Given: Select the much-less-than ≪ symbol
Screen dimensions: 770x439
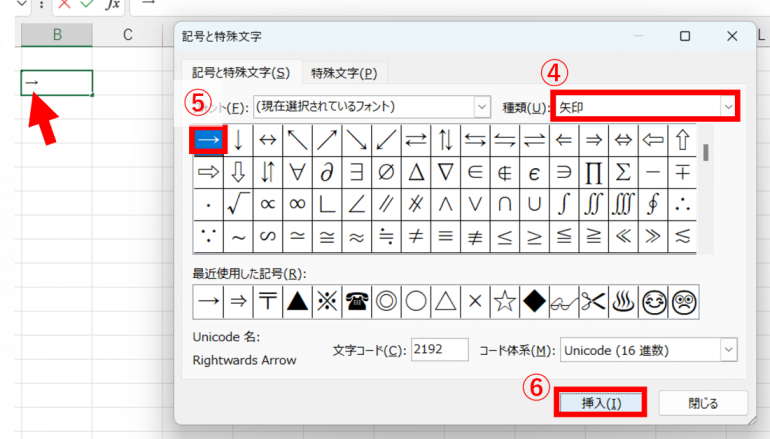Looking at the screenshot, I should coord(623,237).
